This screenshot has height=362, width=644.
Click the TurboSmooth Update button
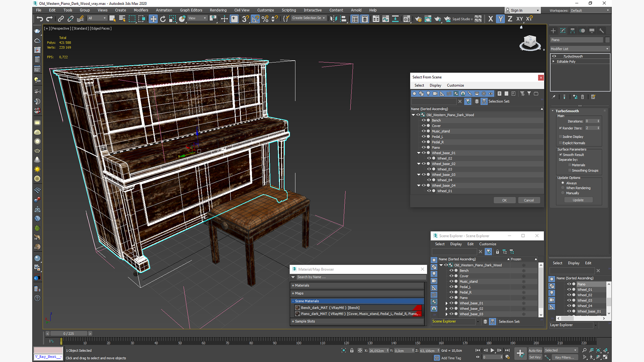(578, 200)
